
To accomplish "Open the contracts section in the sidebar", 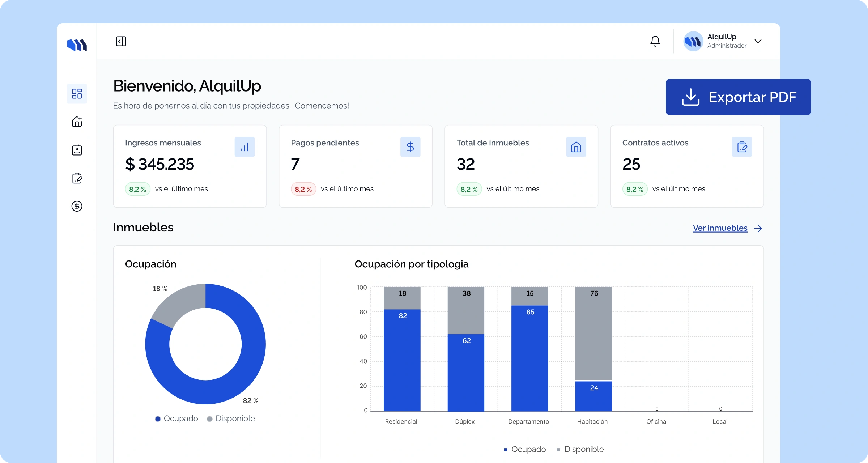I will click(x=77, y=178).
